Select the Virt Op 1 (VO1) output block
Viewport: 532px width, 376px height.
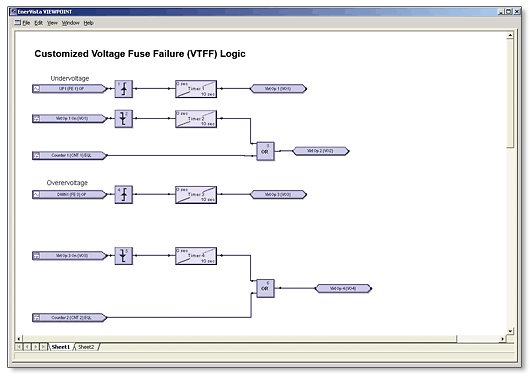tap(278, 89)
